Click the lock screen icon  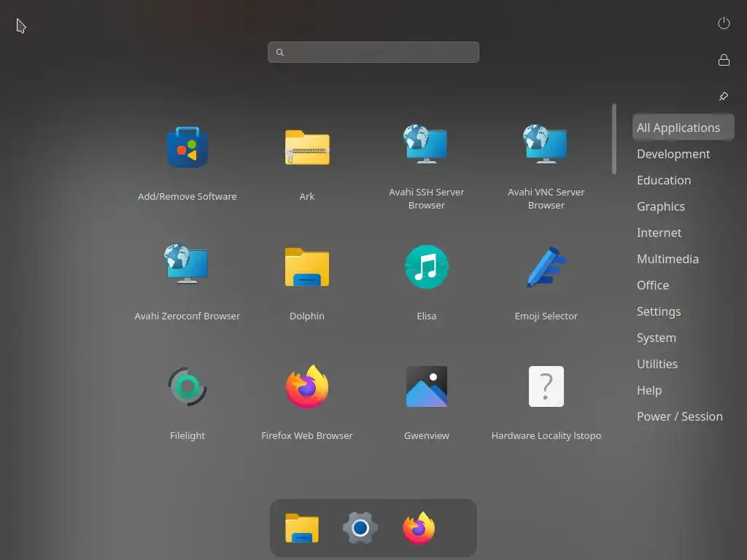point(724,60)
